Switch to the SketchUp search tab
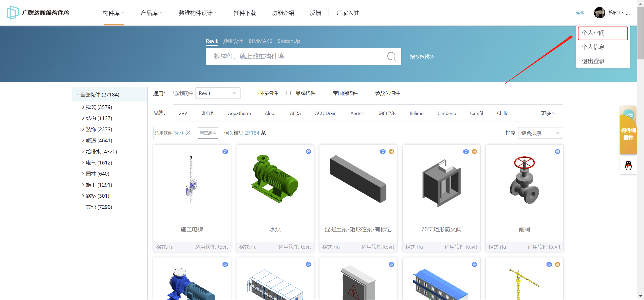 (289, 41)
